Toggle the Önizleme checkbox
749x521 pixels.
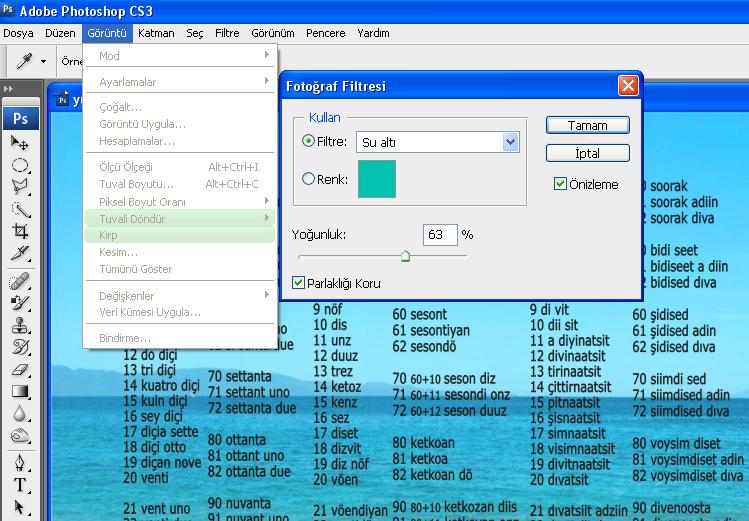[560, 183]
